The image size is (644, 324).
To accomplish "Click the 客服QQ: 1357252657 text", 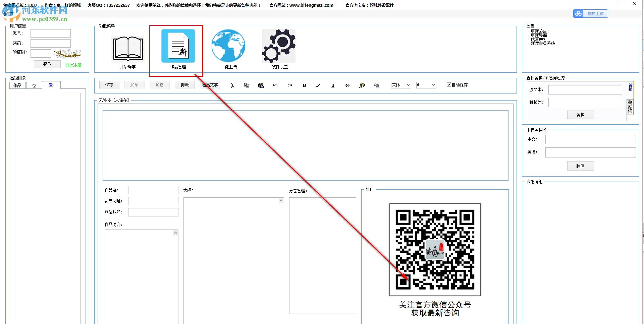I will tap(109, 5).
